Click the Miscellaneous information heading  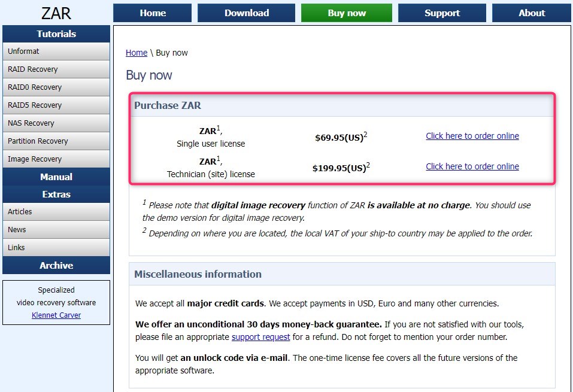[x=198, y=274]
